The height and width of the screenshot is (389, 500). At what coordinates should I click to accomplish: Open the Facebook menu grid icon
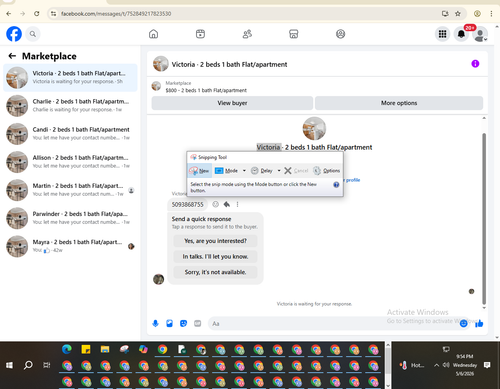(x=442, y=34)
